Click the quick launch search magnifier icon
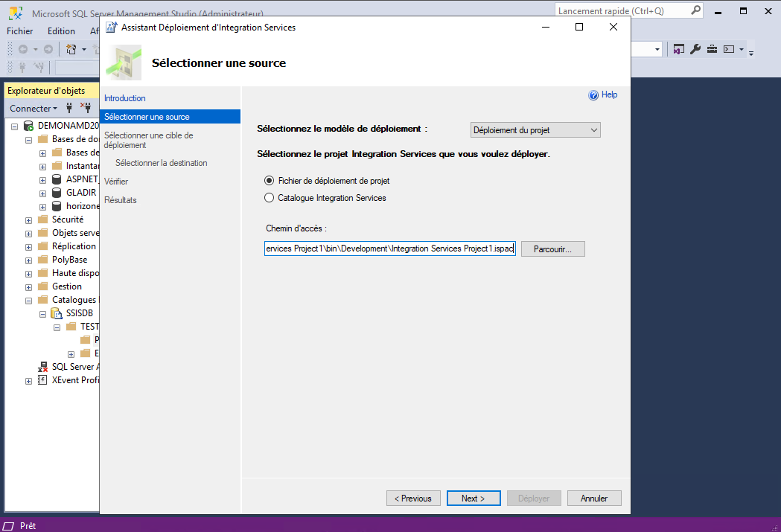This screenshot has width=781, height=532. pos(696,10)
